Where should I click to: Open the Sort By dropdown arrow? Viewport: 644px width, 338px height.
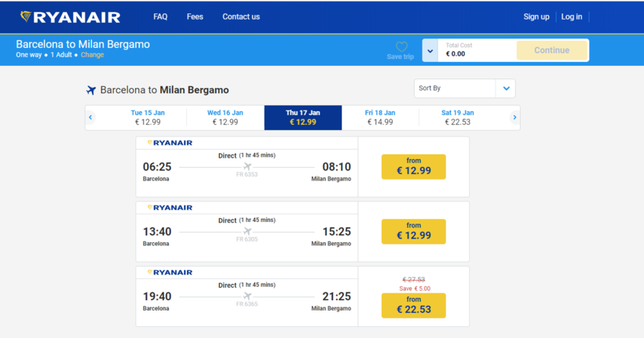click(506, 88)
